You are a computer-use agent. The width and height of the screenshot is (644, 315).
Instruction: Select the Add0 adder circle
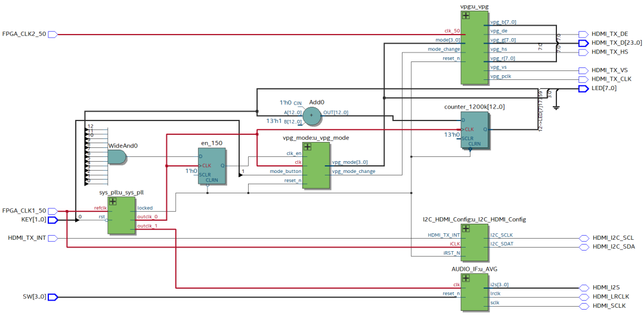pos(311,115)
